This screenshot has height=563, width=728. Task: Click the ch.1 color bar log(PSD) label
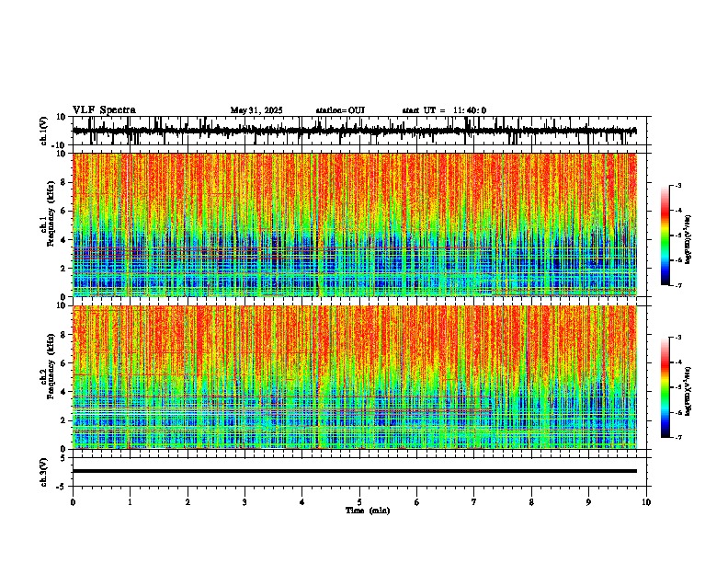688,239
